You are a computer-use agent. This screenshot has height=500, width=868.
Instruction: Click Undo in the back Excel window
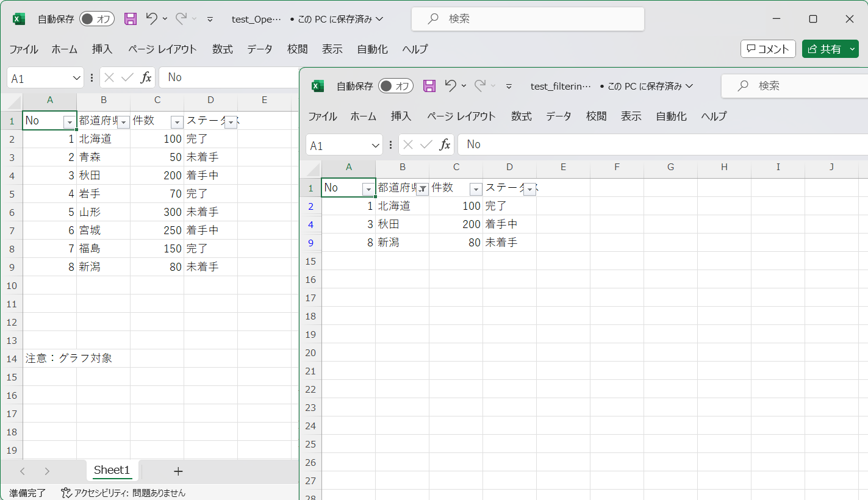point(152,19)
